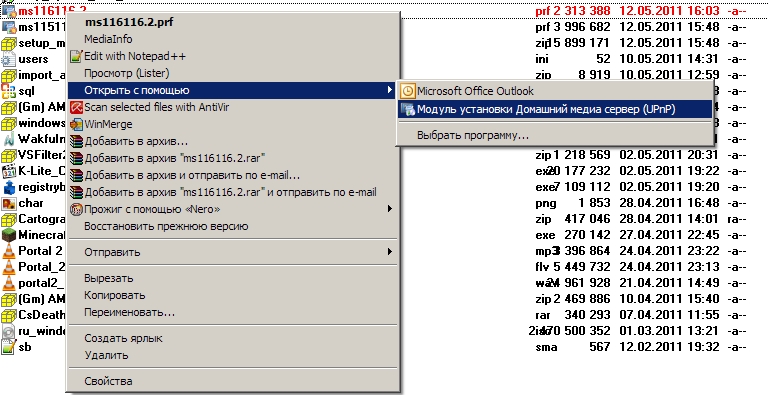Click size 567 of sma file
Screen dimensions: 768x395
click(x=600, y=347)
